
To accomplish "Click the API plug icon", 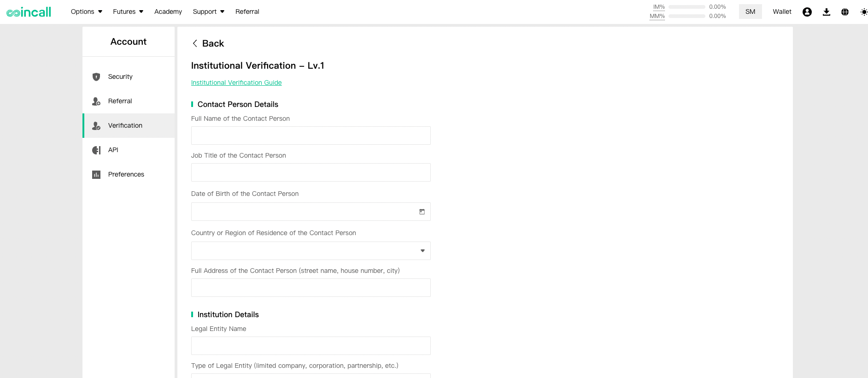I will tap(96, 150).
